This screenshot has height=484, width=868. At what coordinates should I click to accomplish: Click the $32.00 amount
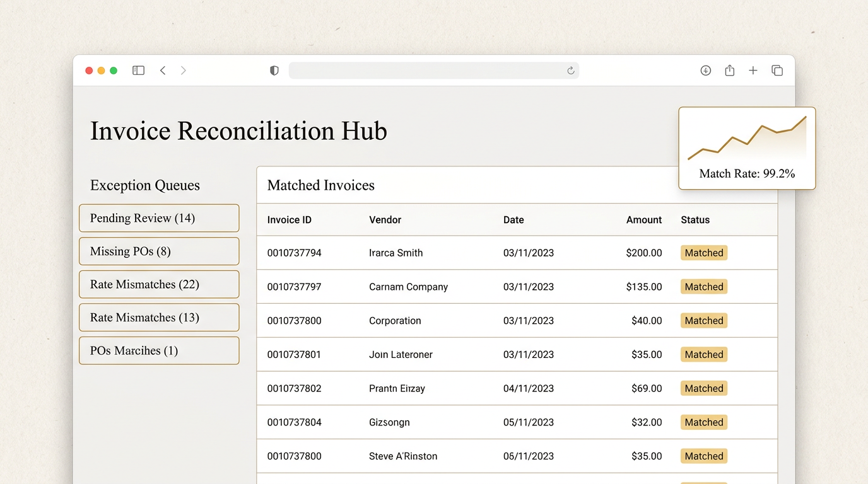tap(647, 422)
